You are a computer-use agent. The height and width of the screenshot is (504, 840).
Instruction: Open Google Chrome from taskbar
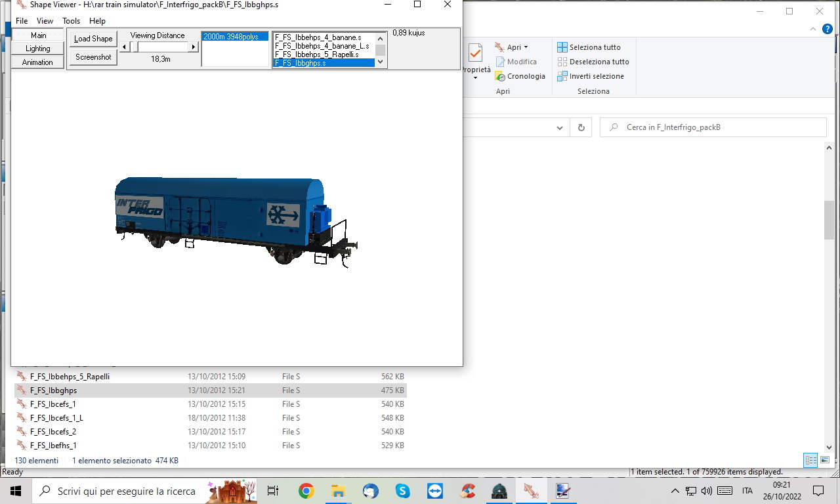(306, 491)
